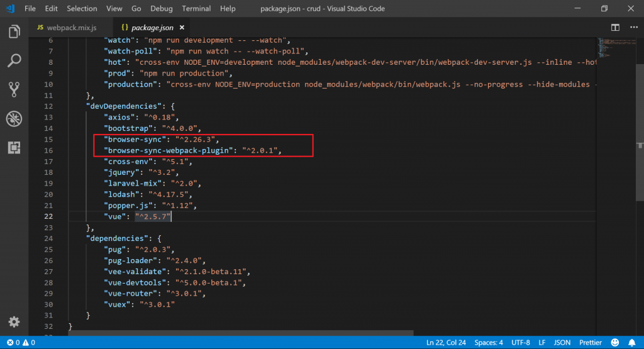Click the "browser-sync-webpack-plugin" key
The image size is (644, 349).
168,151
